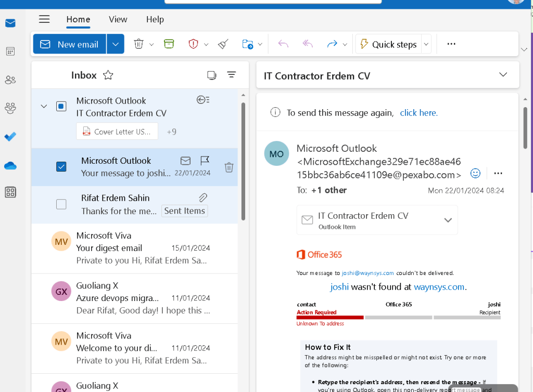Viewport: 533px width, 392px height.
Task: Uncheck the Your message to joshi checkbox
Action: pyautogui.click(x=61, y=167)
